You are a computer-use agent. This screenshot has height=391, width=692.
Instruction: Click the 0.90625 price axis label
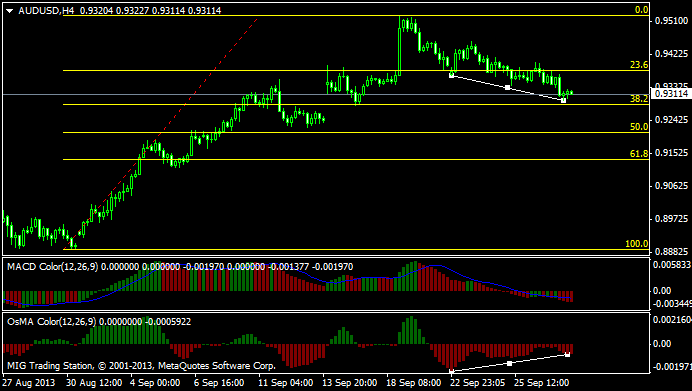[x=672, y=186]
